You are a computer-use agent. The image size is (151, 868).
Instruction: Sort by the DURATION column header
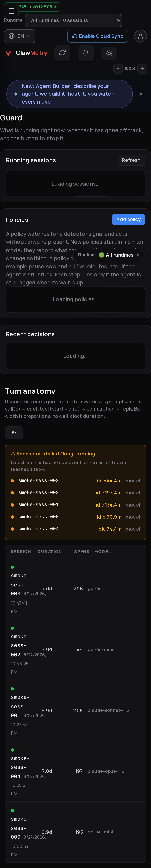[50, 552]
